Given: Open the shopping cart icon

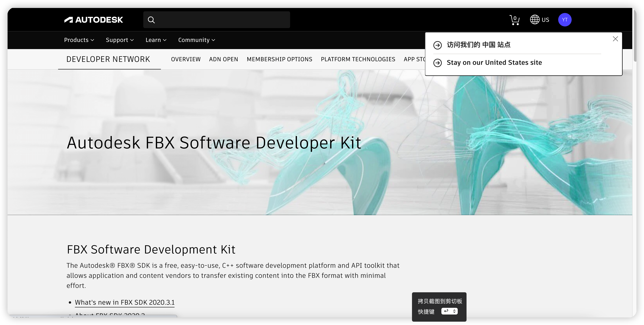Looking at the screenshot, I should point(515,20).
